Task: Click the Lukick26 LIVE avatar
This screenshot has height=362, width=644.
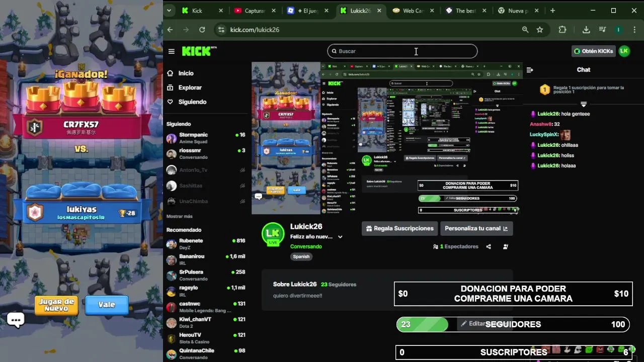Action: 273,234
